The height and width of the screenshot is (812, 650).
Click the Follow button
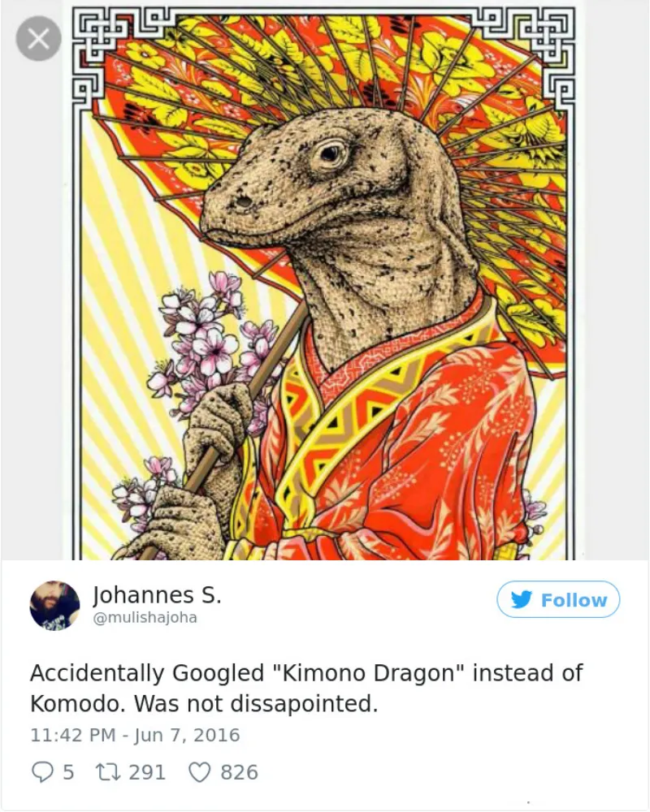558,600
